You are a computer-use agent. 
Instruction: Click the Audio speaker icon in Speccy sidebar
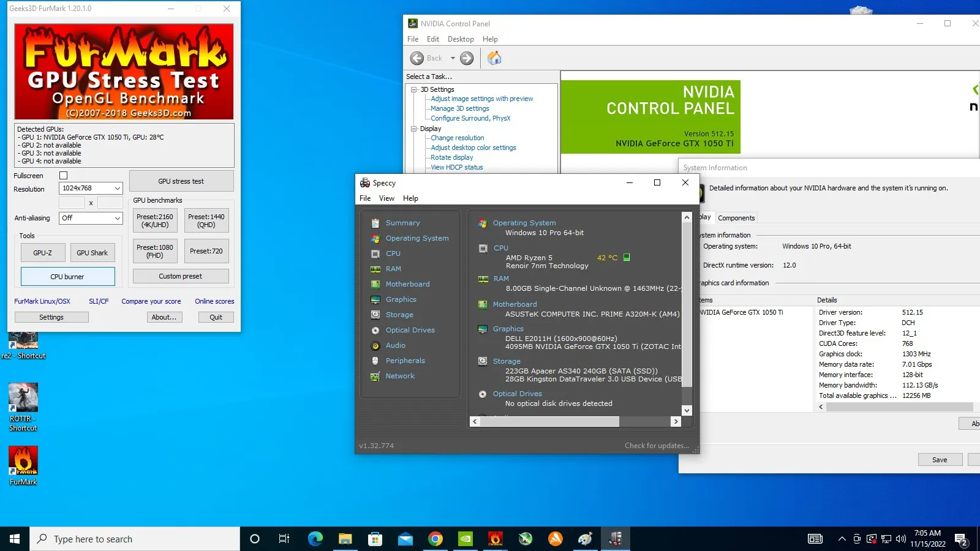point(375,345)
